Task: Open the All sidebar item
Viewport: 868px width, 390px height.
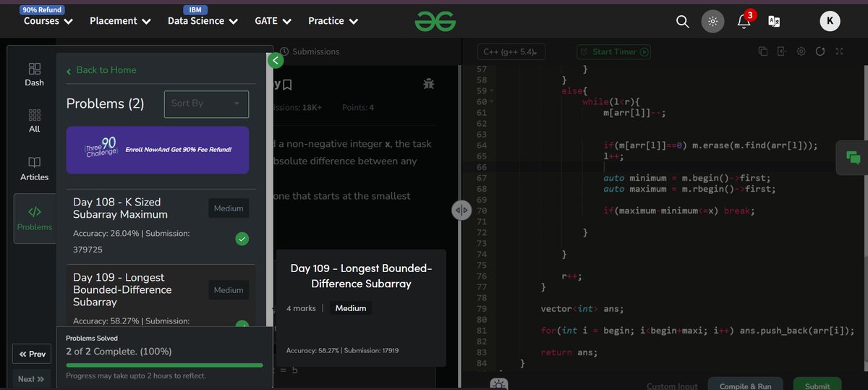Action: pyautogui.click(x=34, y=121)
